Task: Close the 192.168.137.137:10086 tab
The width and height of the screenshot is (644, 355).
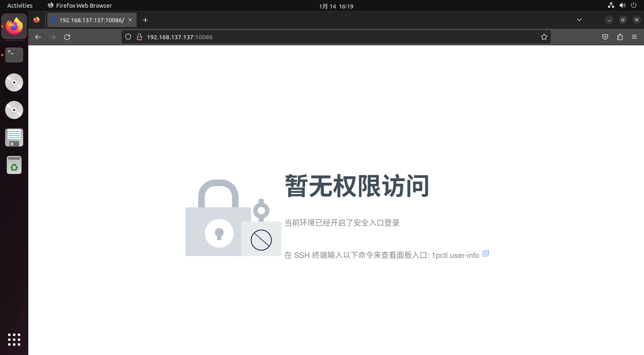Action: click(130, 20)
